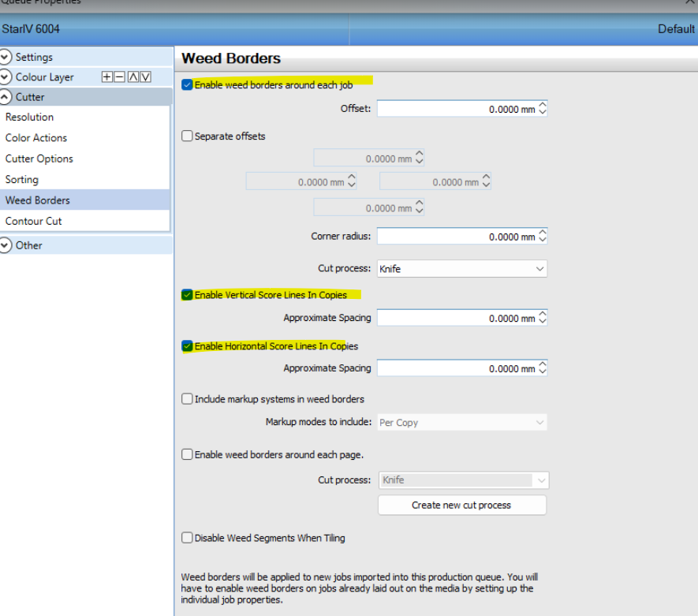Viewport: 698px width, 616px height.
Task: Disable weed borders around each job
Action: coord(187,84)
